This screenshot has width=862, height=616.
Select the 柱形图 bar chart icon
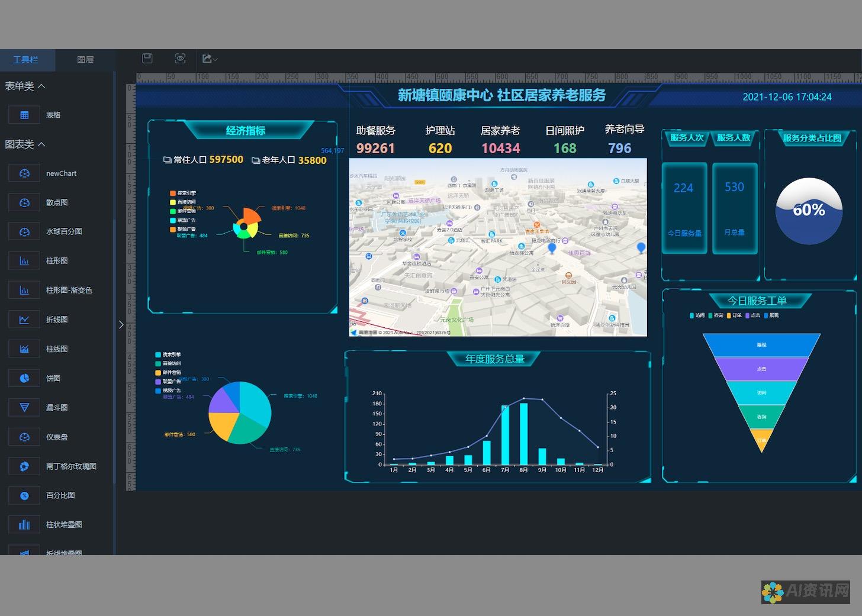(x=24, y=261)
